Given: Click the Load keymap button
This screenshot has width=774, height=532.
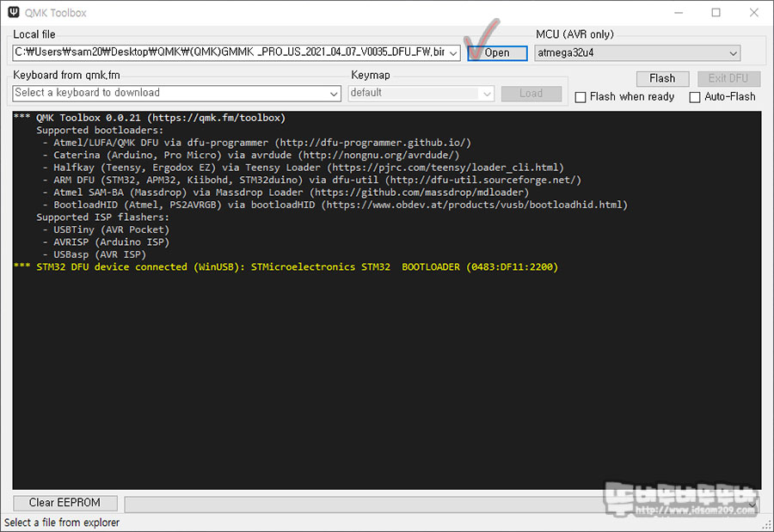Looking at the screenshot, I should (531, 94).
